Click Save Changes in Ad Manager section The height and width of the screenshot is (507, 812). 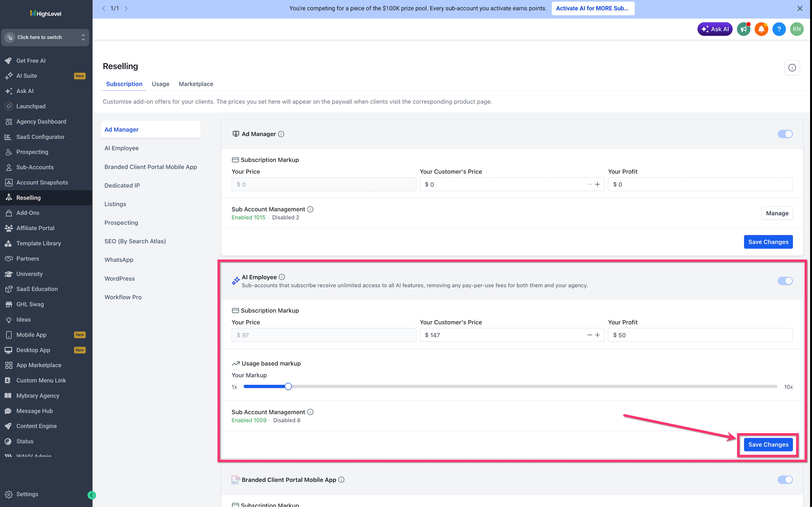[x=768, y=242]
